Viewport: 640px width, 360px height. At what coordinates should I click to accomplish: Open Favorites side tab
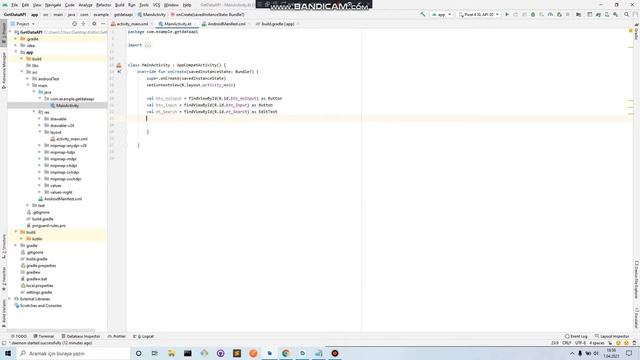pyautogui.click(x=4, y=279)
